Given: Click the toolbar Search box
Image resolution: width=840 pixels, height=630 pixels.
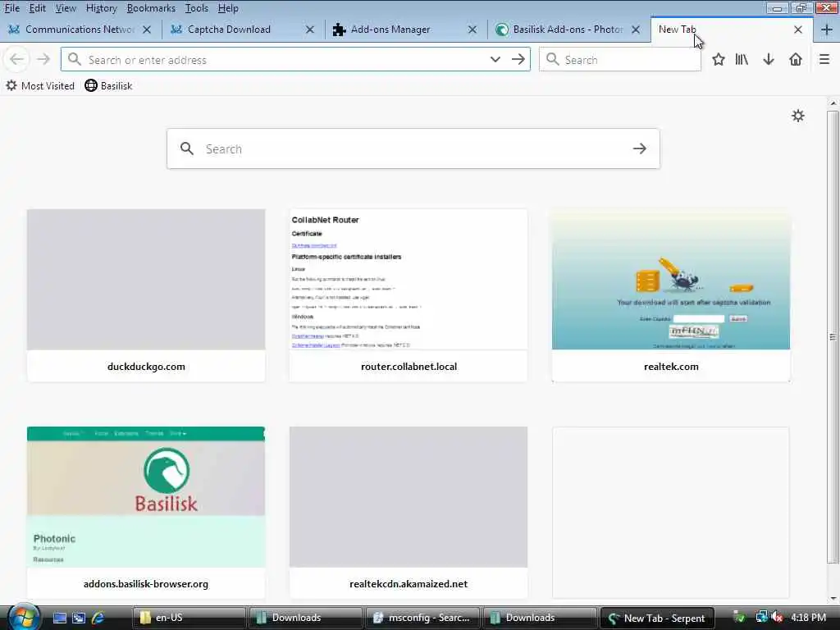Looking at the screenshot, I should click(620, 59).
